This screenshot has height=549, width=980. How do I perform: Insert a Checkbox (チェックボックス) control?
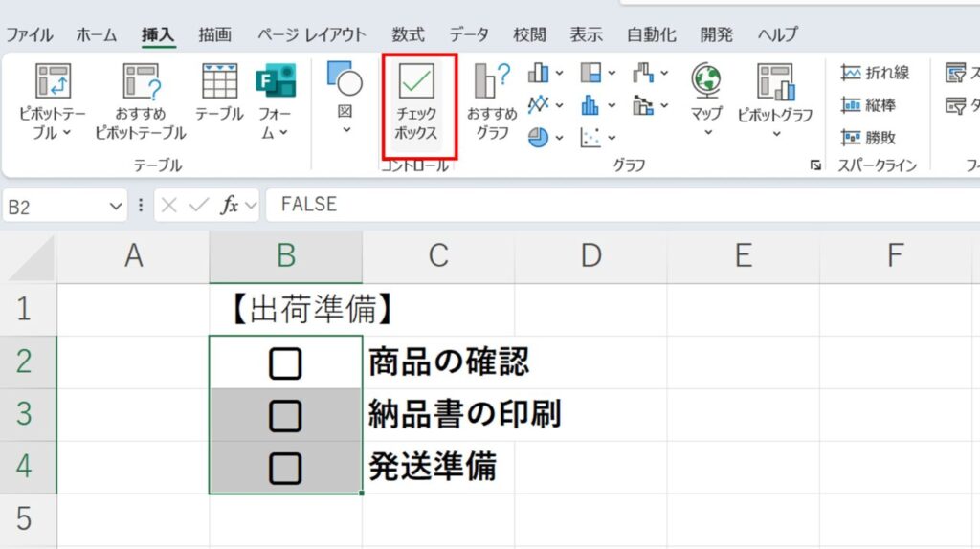coord(416,101)
